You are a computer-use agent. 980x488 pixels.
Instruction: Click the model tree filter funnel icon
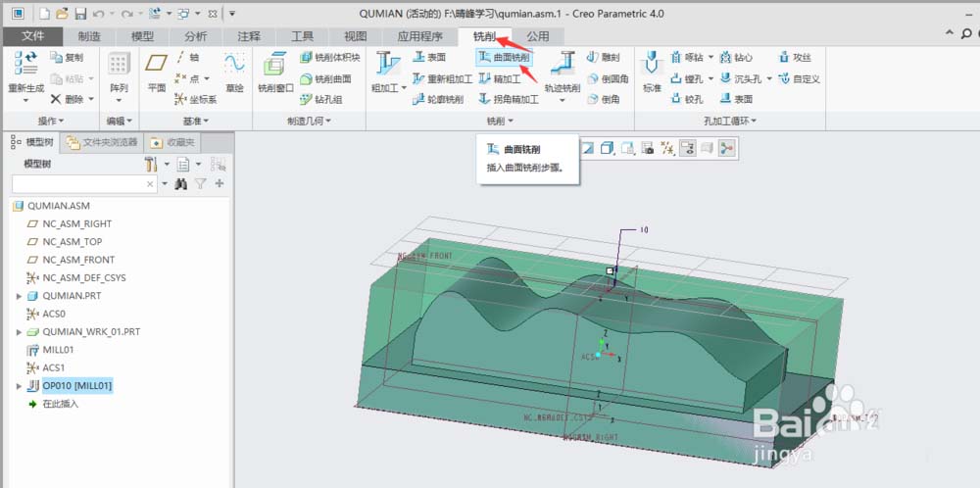pos(199,183)
